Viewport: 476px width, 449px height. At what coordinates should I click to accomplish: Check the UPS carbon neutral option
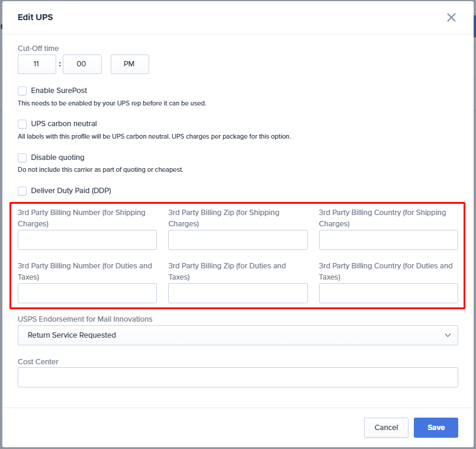[x=22, y=124]
